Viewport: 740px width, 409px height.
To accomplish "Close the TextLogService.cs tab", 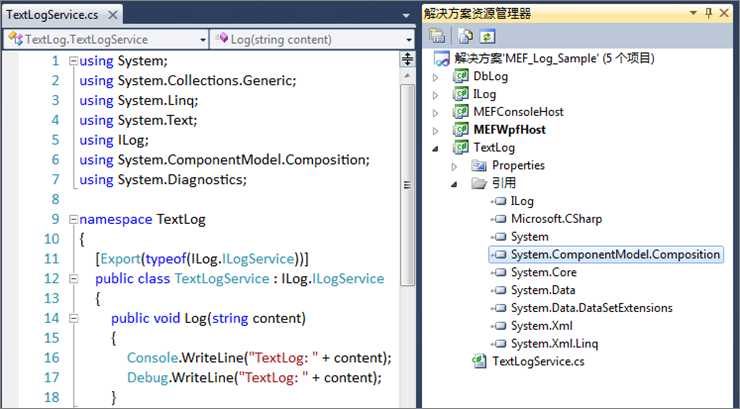I will [112, 15].
